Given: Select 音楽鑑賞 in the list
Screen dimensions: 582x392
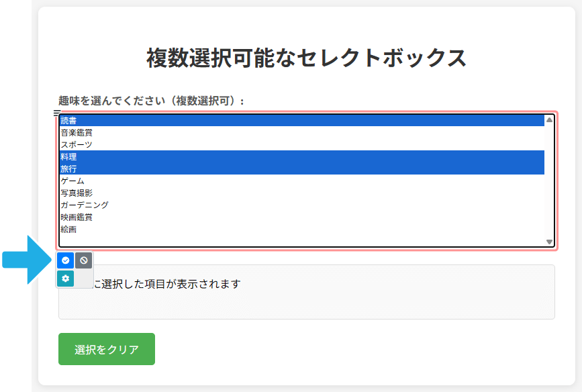Looking at the screenshot, I should (77, 133).
